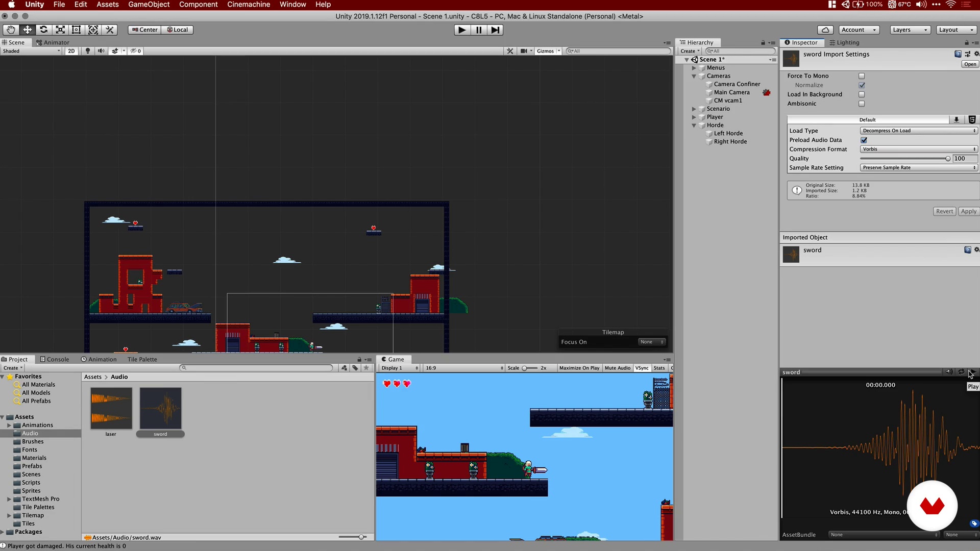Open the Cinemachine menu
The width and height of the screenshot is (980, 551).
coord(248,5)
